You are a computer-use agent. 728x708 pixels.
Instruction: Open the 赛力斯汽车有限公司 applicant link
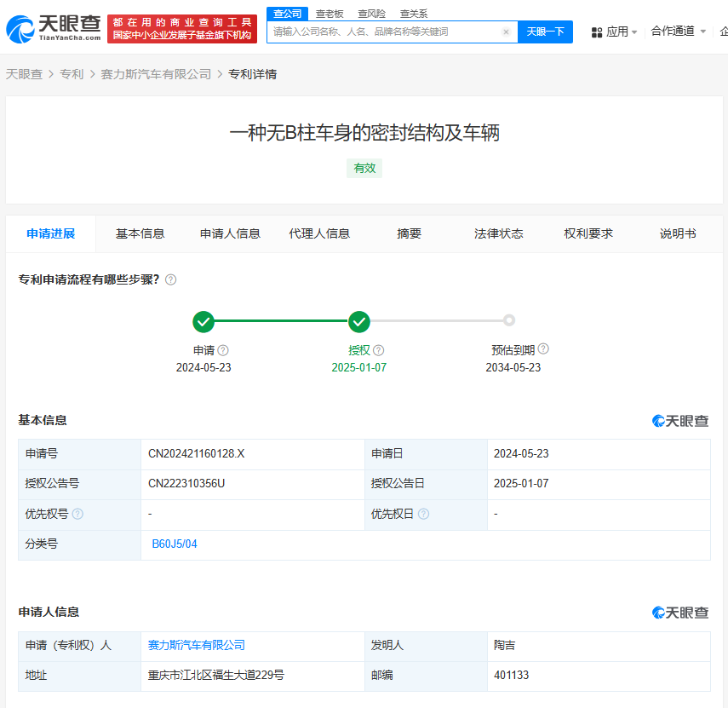(197, 646)
